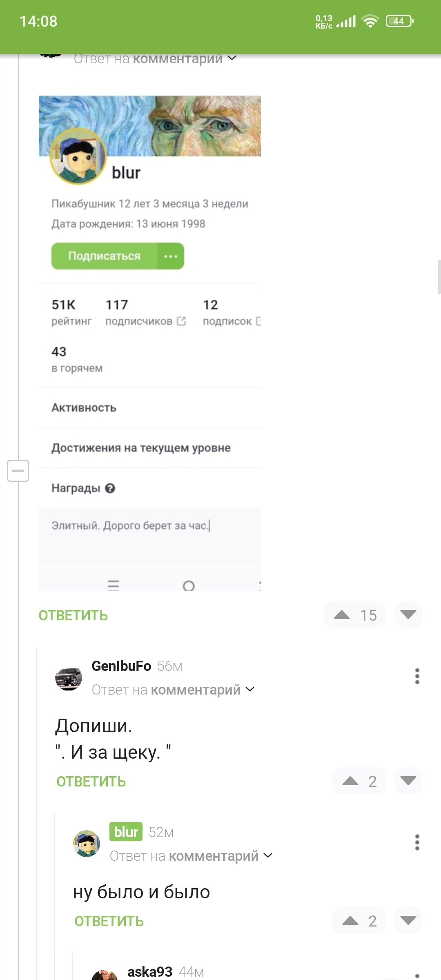Open three-dot menu on GenIbuFo's comment
This screenshot has width=441, height=980.
tap(417, 676)
